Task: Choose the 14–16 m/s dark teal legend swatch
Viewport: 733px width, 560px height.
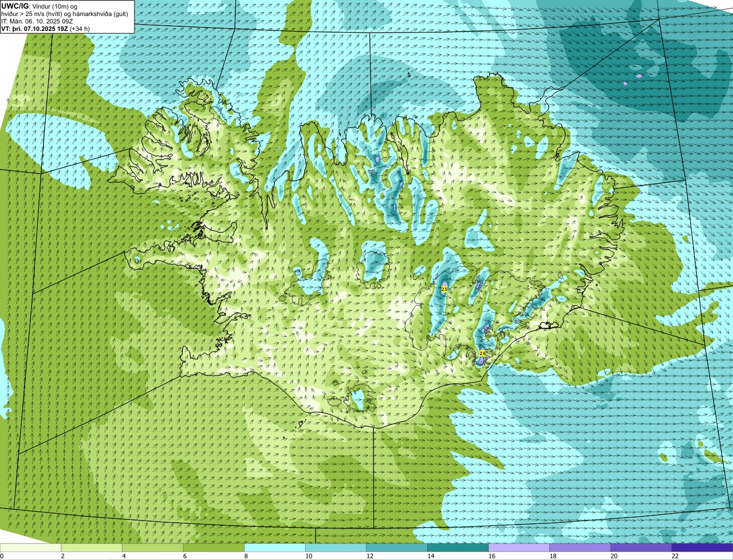Action: [458, 547]
